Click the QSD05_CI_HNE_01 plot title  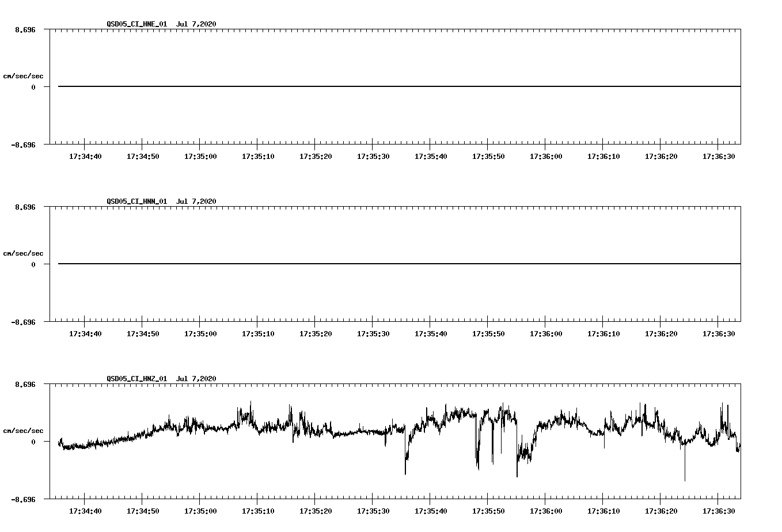click(161, 24)
